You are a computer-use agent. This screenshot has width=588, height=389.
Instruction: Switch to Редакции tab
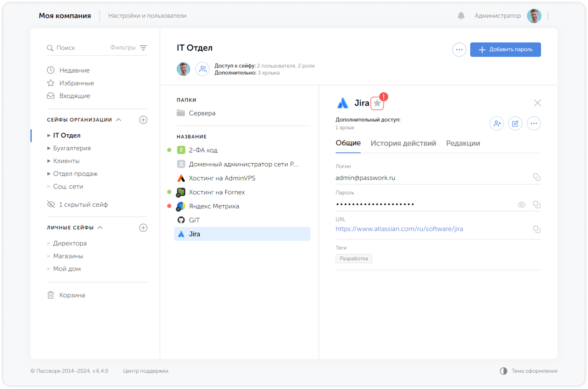(x=463, y=143)
